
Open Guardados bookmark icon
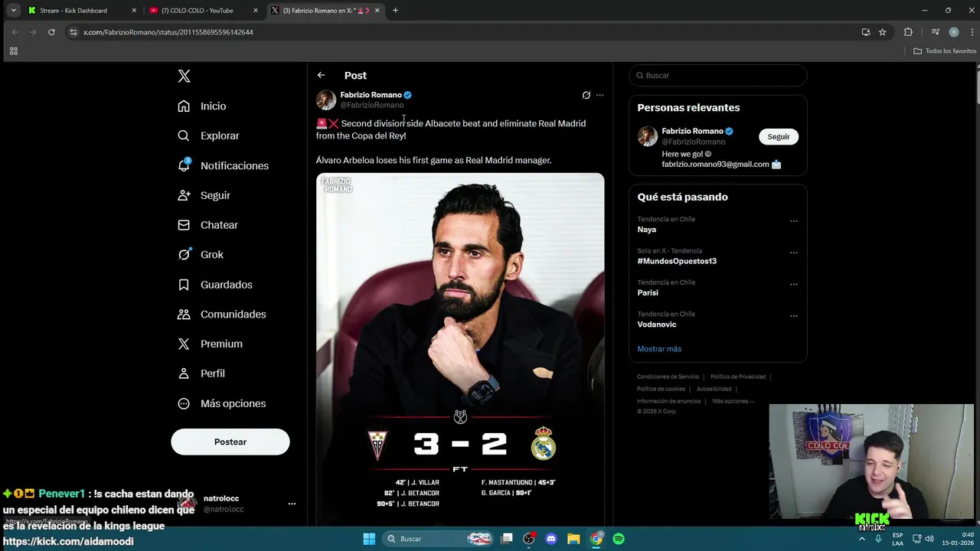tap(184, 285)
